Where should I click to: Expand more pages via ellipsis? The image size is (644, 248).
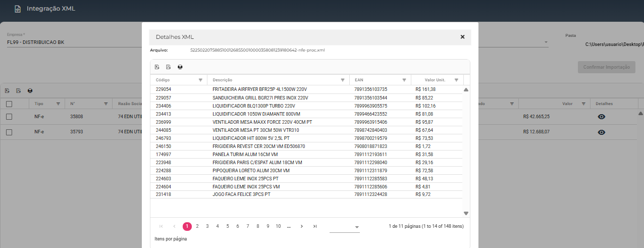(289, 226)
